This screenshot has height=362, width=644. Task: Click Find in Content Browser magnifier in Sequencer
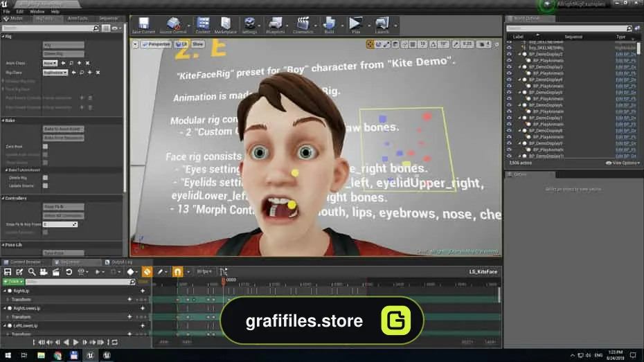[32, 272]
